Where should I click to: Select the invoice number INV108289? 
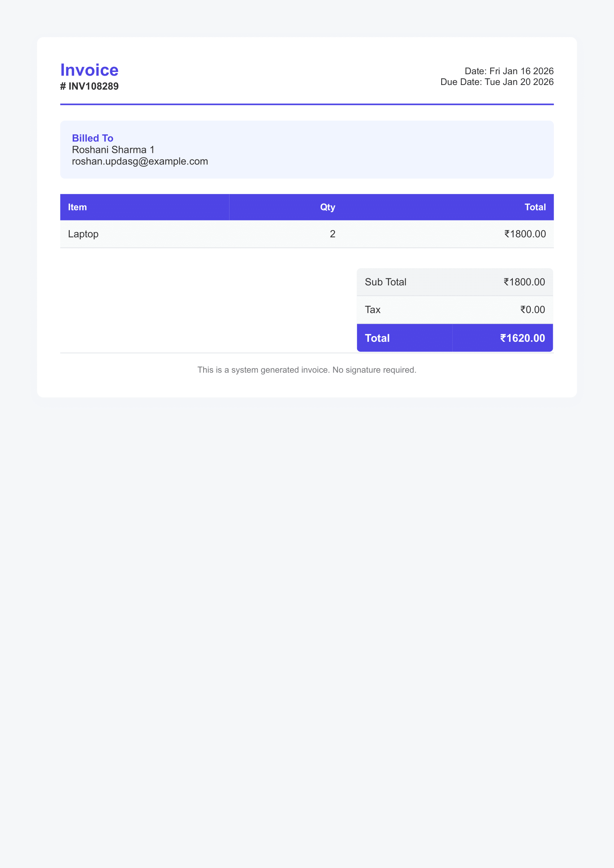(x=89, y=86)
